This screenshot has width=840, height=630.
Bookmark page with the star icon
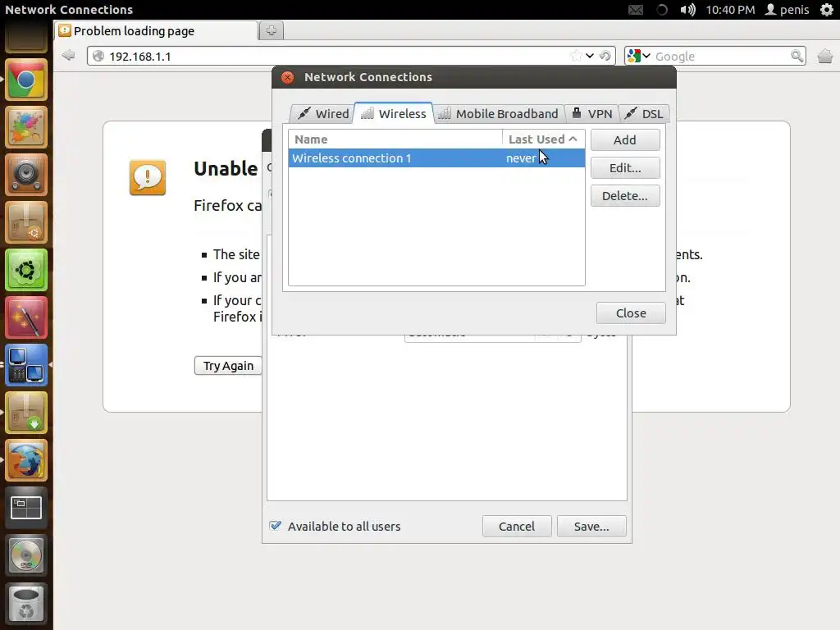coord(576,56)
